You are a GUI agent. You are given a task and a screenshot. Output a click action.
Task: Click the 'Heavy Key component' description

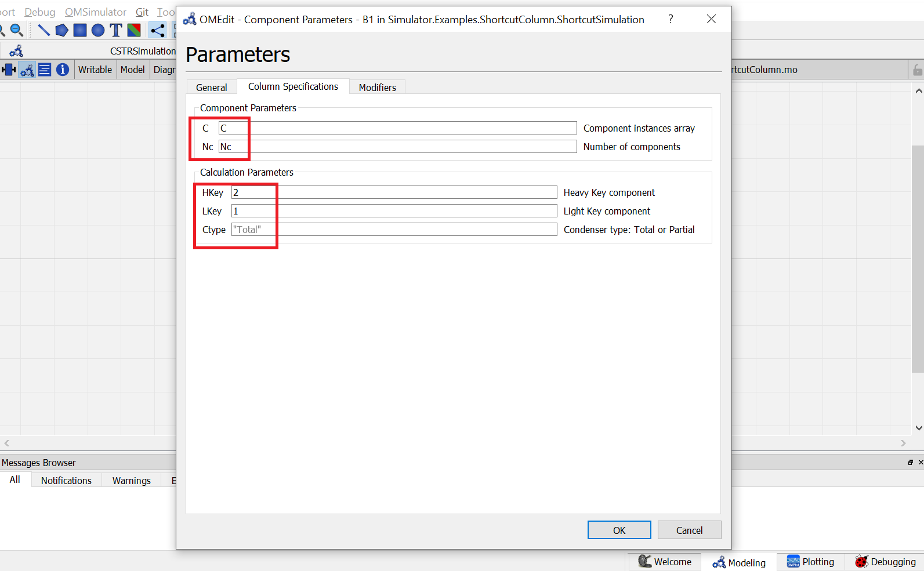609,192
